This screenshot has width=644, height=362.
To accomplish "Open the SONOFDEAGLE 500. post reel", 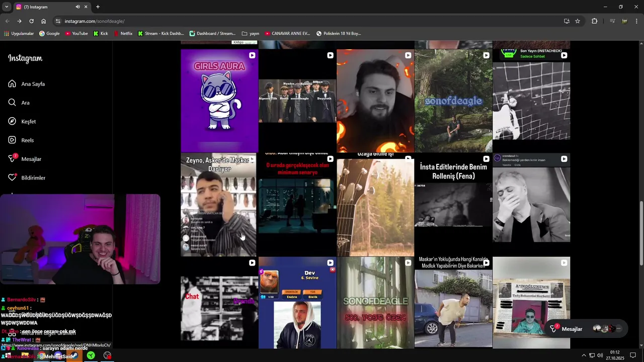I will click(375, 303).
